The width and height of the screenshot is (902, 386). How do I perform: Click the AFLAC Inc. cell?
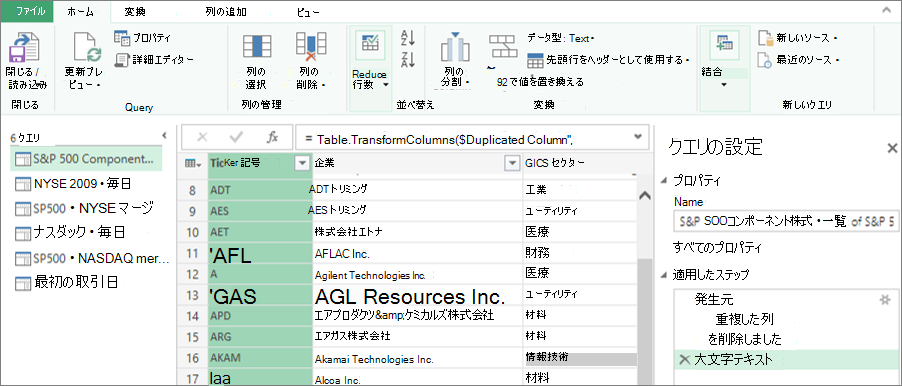[x=418, y=253]
